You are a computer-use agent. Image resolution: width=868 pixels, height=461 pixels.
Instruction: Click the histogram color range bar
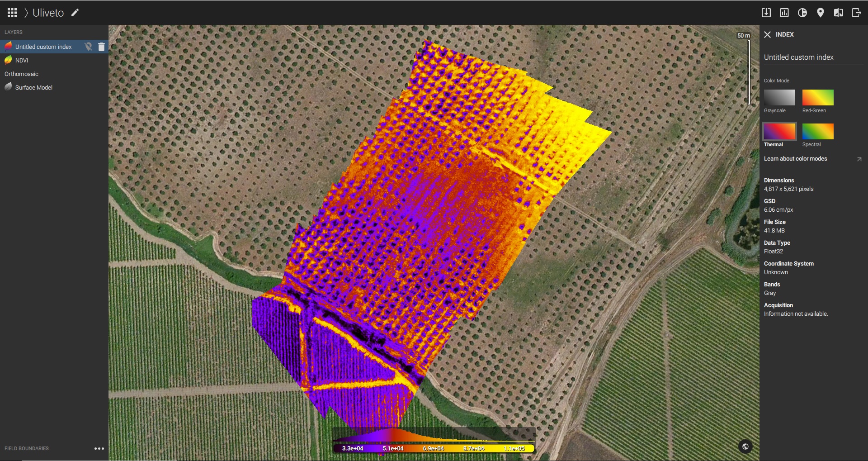(434, 448)
